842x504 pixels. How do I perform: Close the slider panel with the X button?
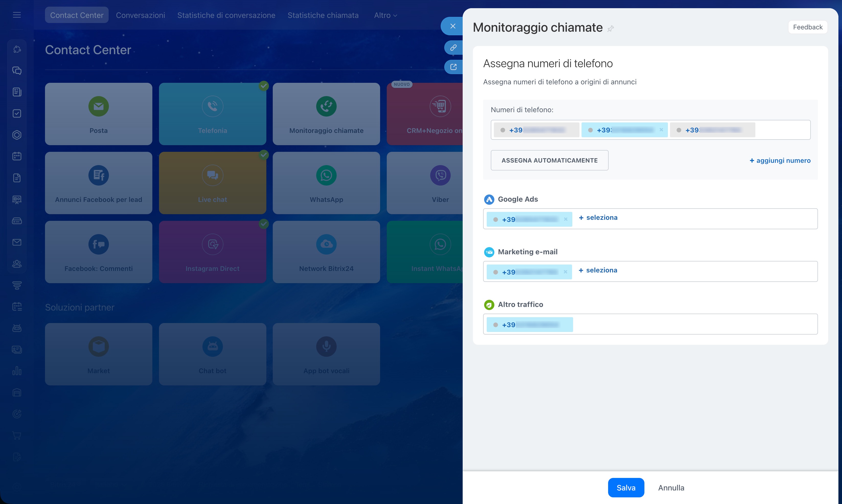(x=452, y=26)
